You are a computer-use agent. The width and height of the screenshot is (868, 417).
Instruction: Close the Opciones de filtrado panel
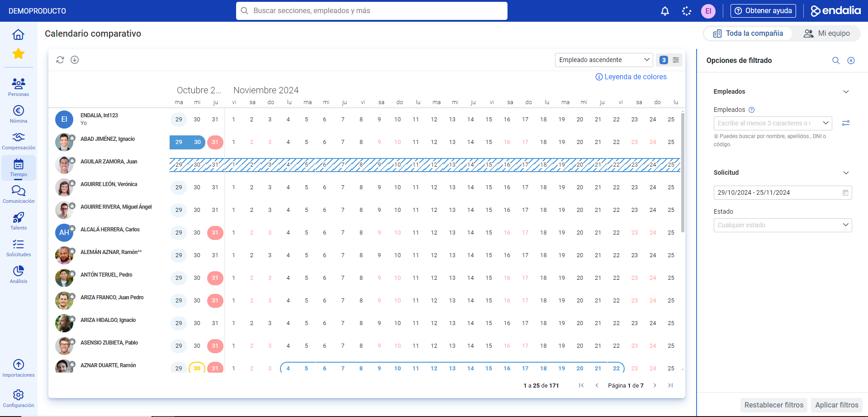pyautogui.click(x=851, y=61)
